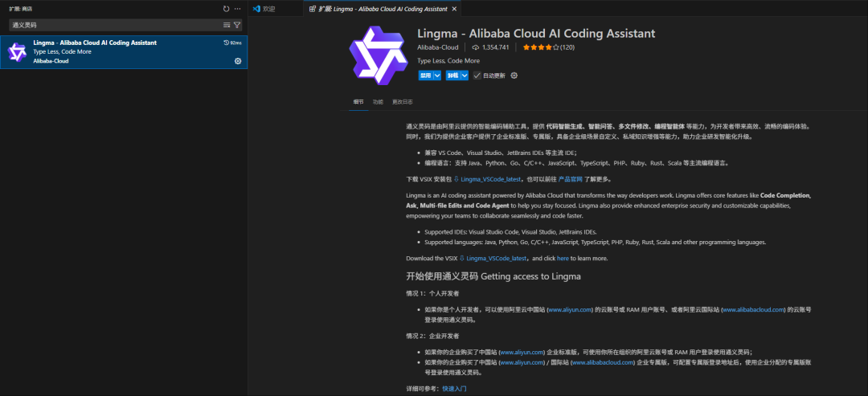This screenshot has height=396, width=868.
Task: Expand the 禁用 dropdown arrow
Action: [437, 76]
